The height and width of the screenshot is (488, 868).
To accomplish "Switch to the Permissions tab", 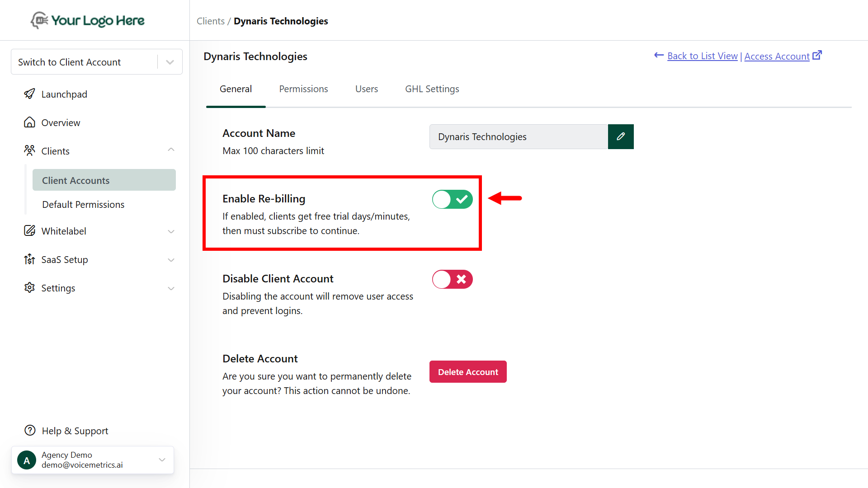I will coord(303,89).
